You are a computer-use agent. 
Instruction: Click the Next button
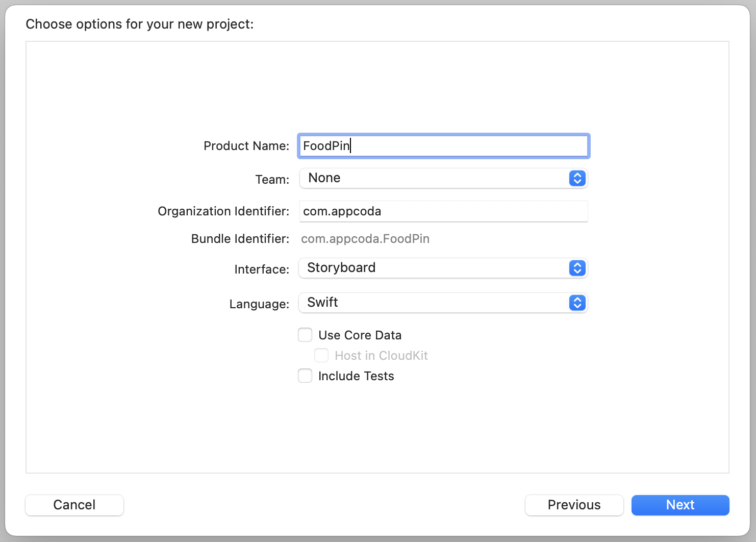coord(680,505)
